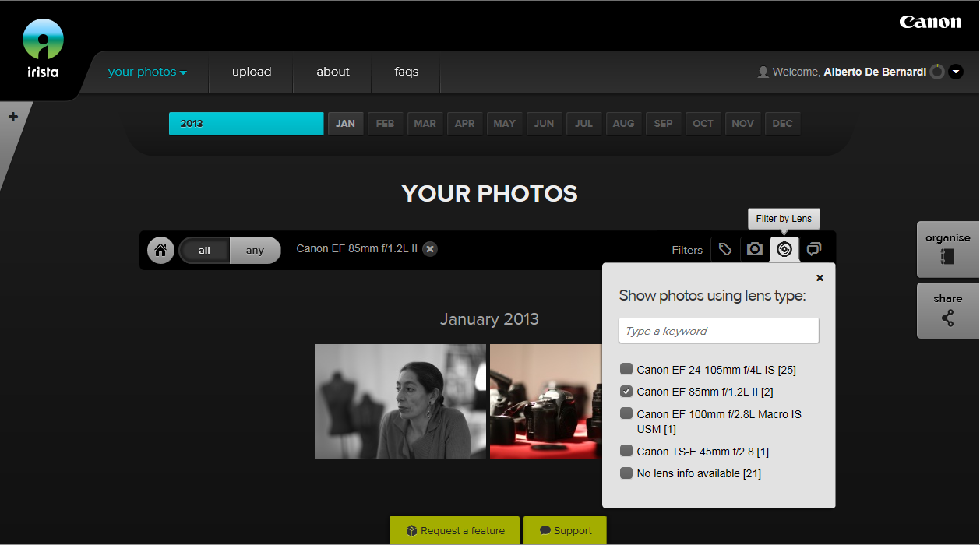
Task: Click the irista logo
Action: tap(43, 49)
